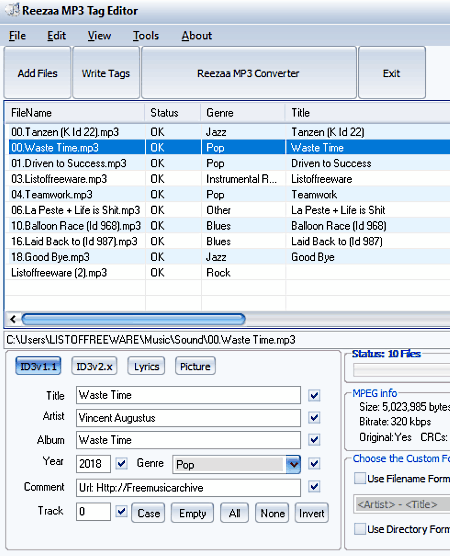
Task: Switch to the Lyrics tab
Action: click(146, 366)
